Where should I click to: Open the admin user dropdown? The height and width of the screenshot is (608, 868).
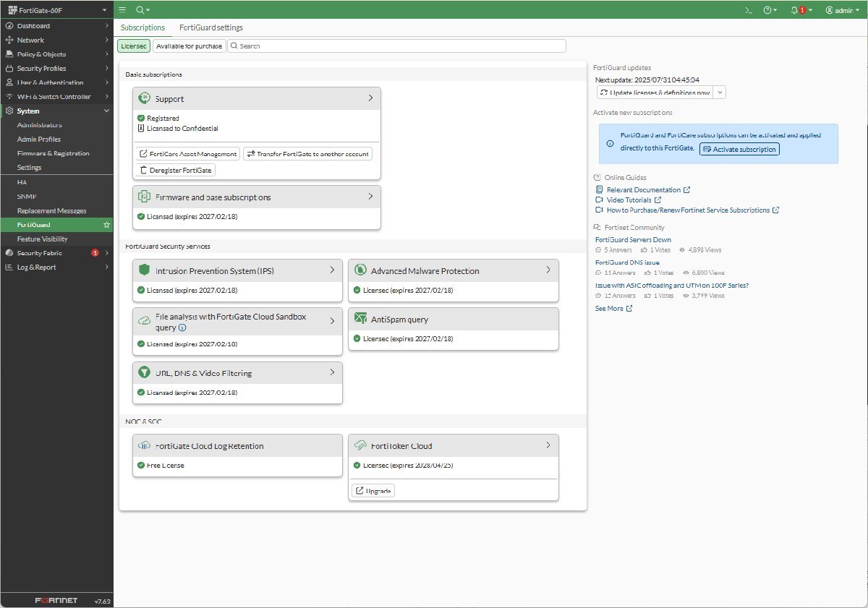(843, 10)
